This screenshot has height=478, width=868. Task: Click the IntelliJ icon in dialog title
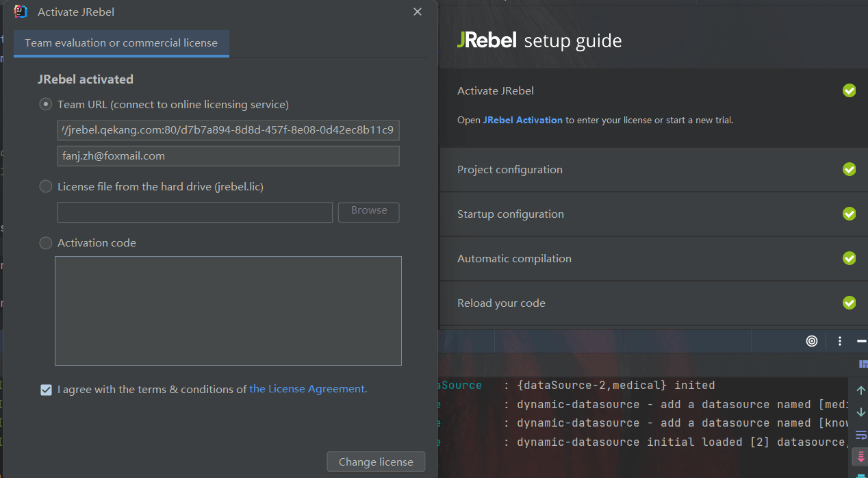(21, 12)
